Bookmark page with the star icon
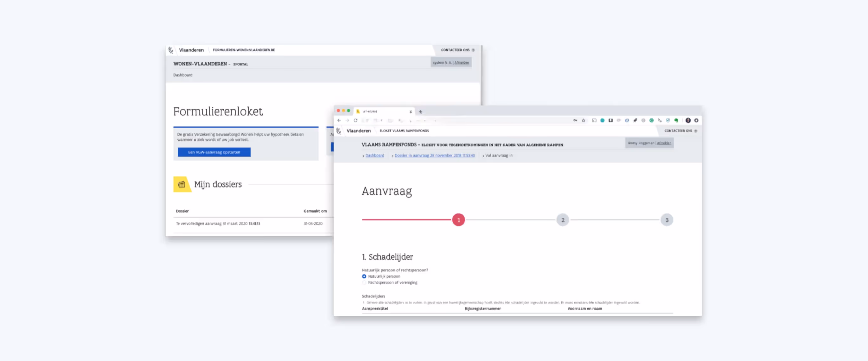 (x=583, y=120)
